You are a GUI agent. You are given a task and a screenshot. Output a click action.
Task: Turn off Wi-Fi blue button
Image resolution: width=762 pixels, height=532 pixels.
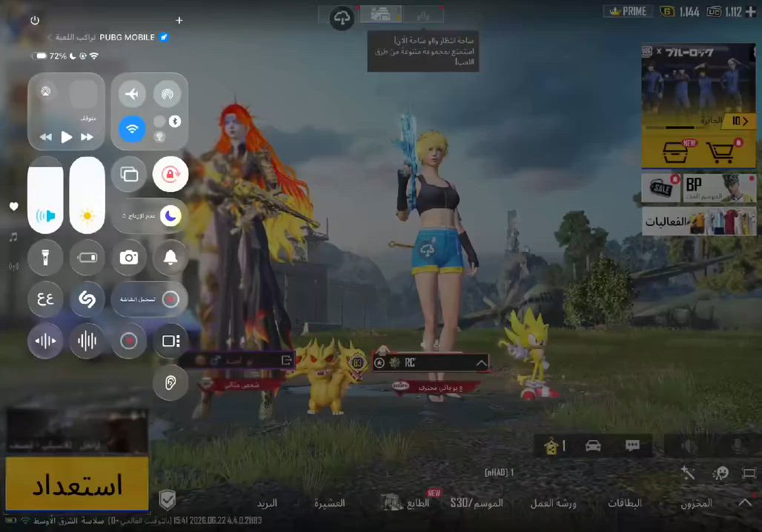tap(132, 129)
